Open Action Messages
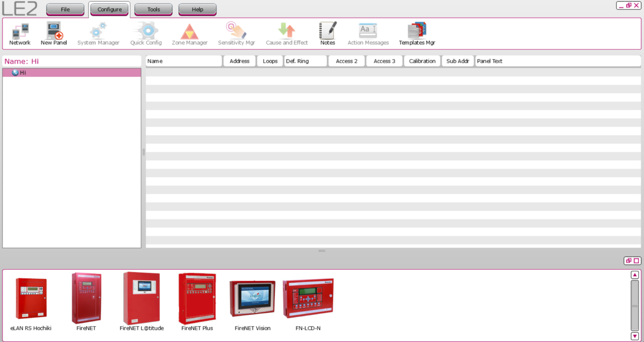This screenshot has height=342, width=644. [x=368, y=33]
